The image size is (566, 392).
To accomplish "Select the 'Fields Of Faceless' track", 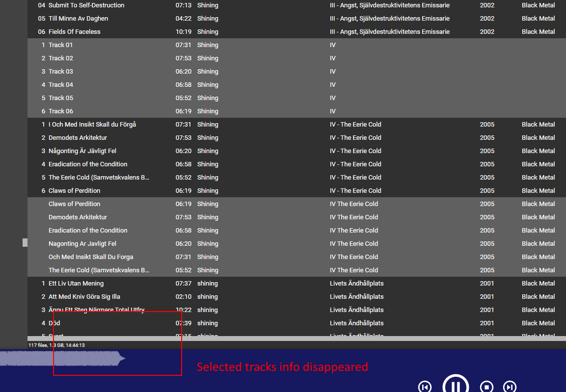I will [x=296, y=32].
